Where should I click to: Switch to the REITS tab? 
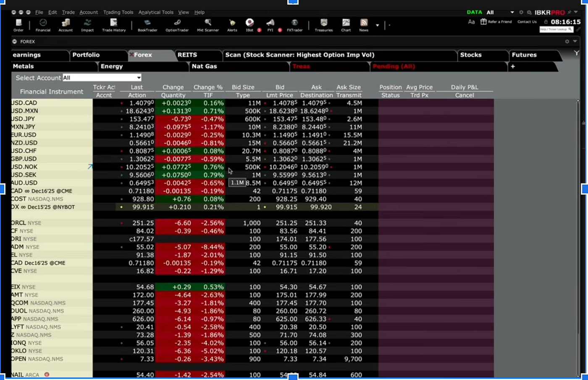pyautogui.click(x=198, y=55)
